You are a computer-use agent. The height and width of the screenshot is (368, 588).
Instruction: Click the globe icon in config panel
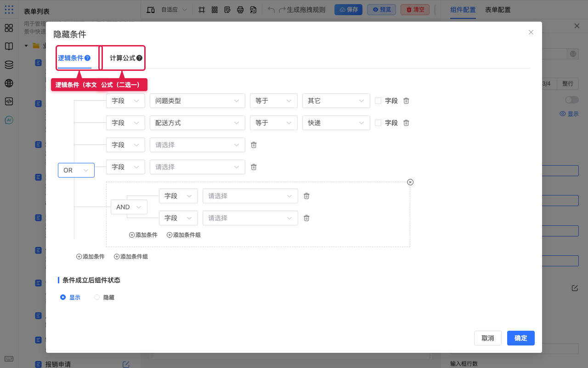[573, 54]
